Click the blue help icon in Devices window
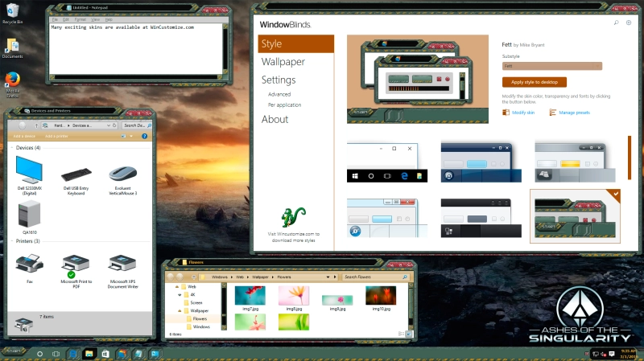Viewport: 644px width, 361px height. coord(145,136)
